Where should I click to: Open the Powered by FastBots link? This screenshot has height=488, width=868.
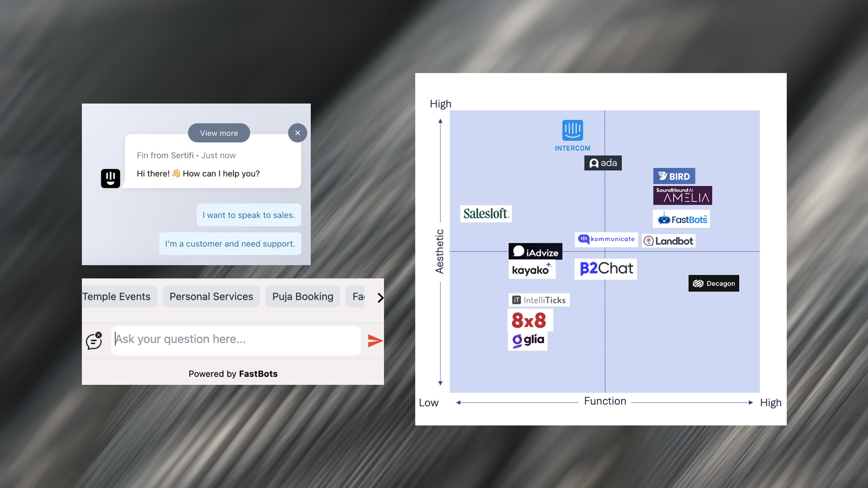(233, 374)
